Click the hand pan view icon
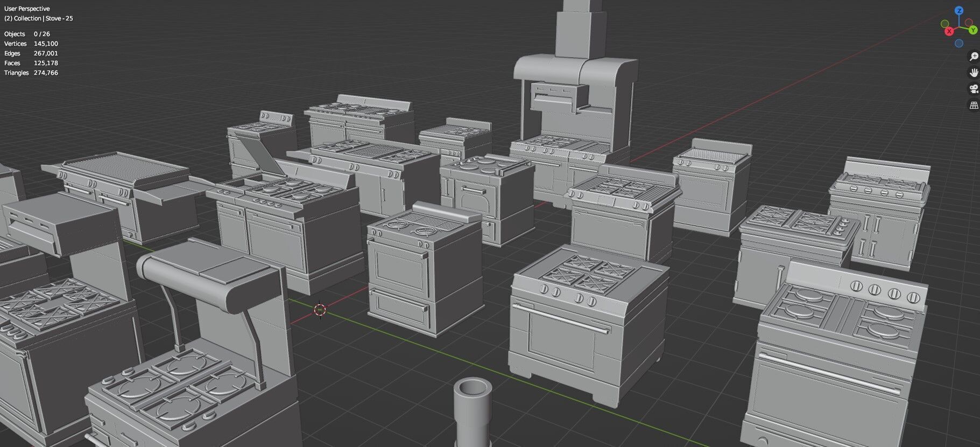 (x=974, y=73)
